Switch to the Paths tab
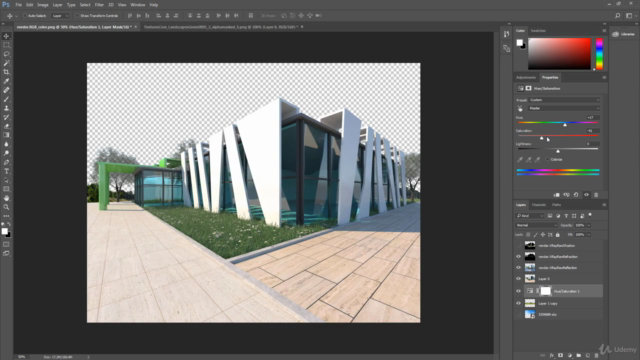 point(556,205)
